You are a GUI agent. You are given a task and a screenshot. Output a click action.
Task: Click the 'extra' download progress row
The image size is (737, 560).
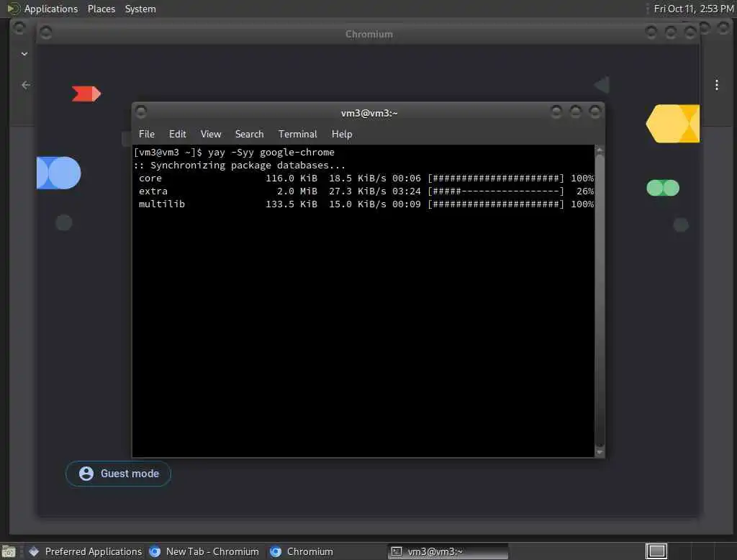point(366,191)
